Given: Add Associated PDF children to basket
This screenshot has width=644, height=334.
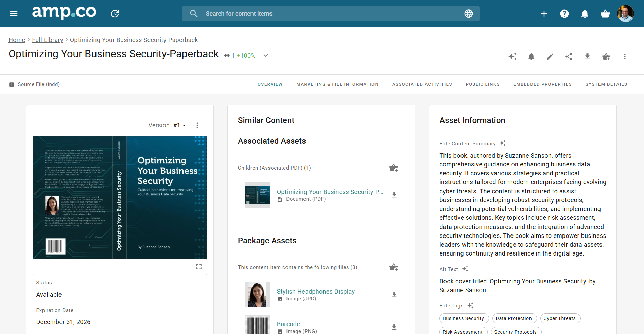Looking at the screenshot, I should click(x=394, y=168).
